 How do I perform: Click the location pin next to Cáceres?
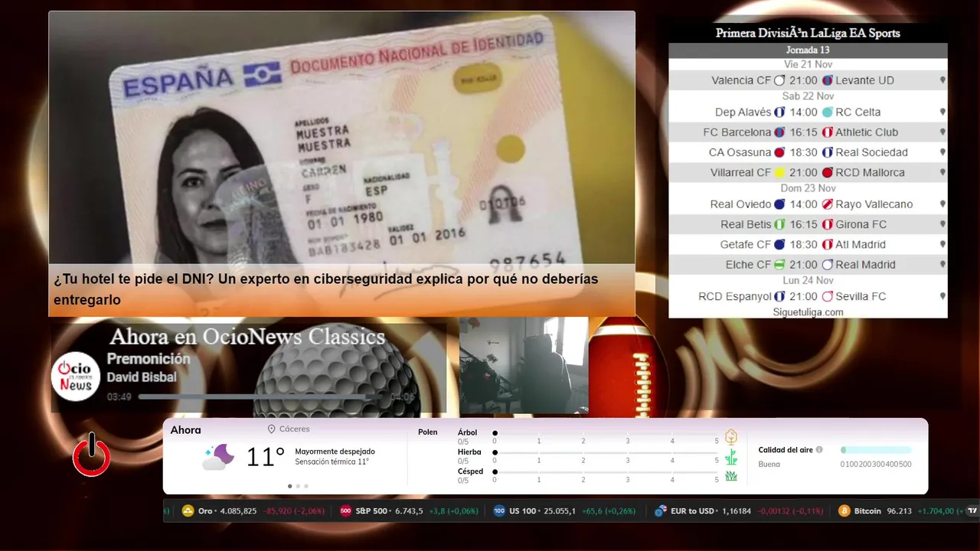tap(271, 429)
